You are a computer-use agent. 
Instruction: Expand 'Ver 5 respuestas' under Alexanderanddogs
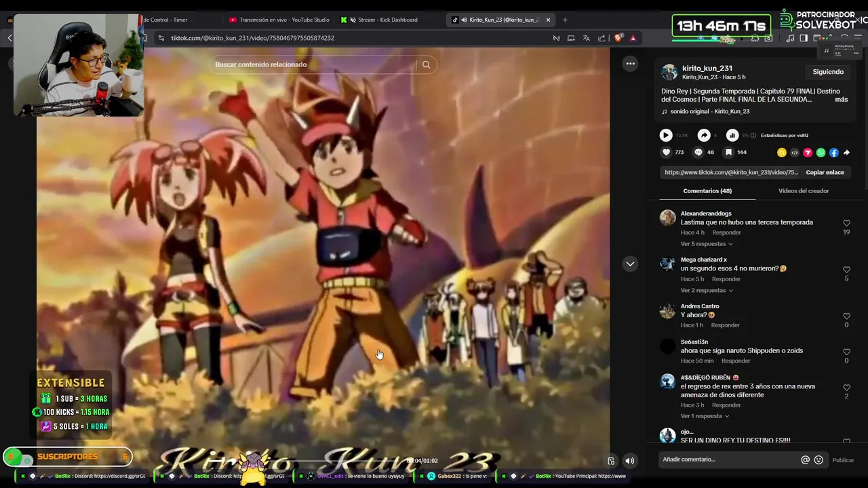click(x=707, y=244)
